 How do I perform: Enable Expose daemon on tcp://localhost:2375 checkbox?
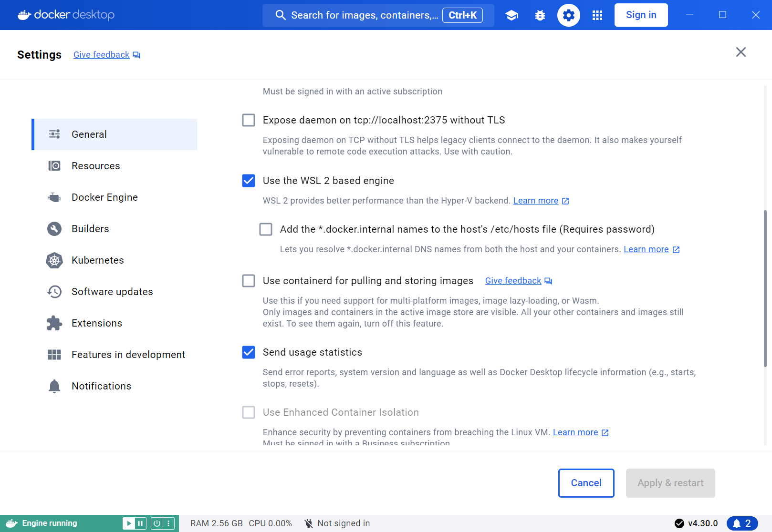249,120
